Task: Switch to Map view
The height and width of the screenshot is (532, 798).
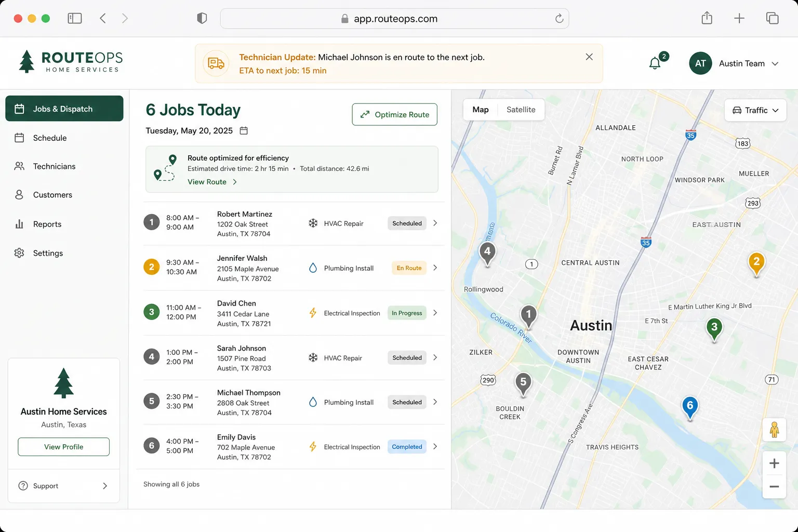Action: click(481, 110)
